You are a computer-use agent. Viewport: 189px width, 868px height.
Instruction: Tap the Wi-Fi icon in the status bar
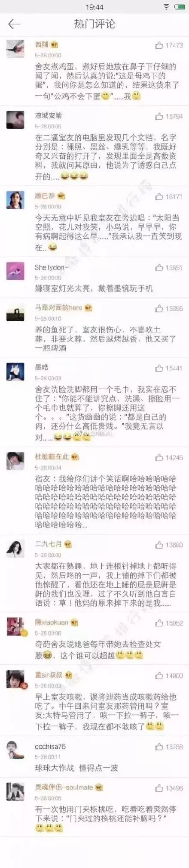click(166, 7)
